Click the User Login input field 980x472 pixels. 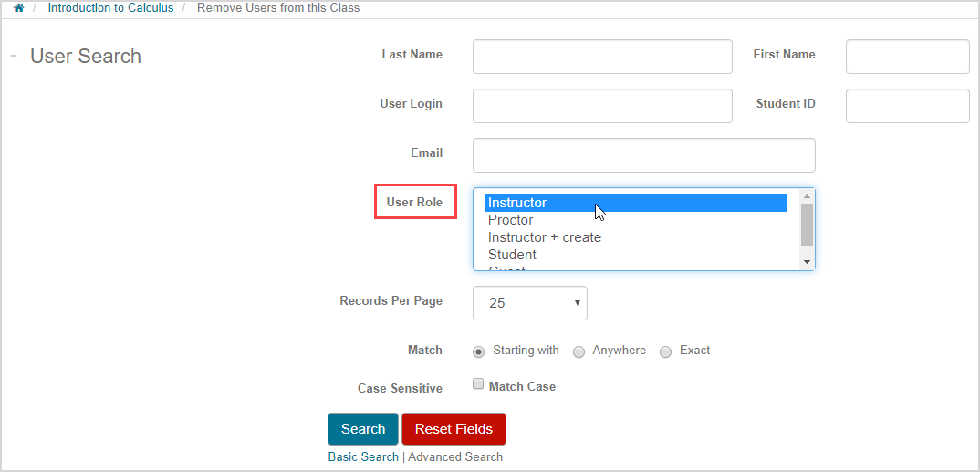(x=602, y=106)
